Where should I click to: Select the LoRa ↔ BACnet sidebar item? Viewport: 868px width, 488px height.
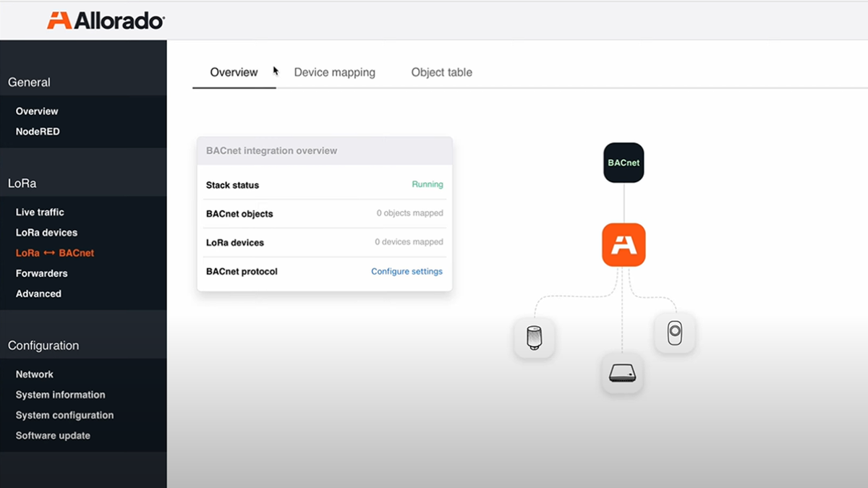(x=55, y=253)
